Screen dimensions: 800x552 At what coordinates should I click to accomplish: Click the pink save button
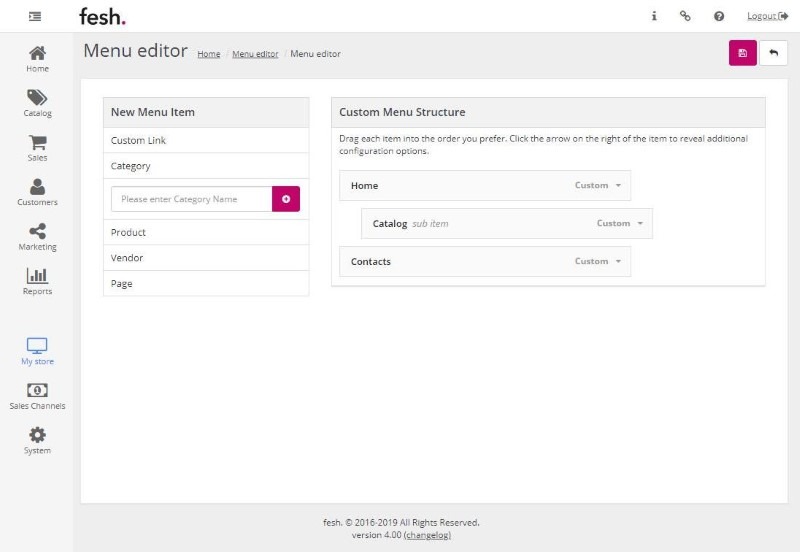(x=742, y=53)
